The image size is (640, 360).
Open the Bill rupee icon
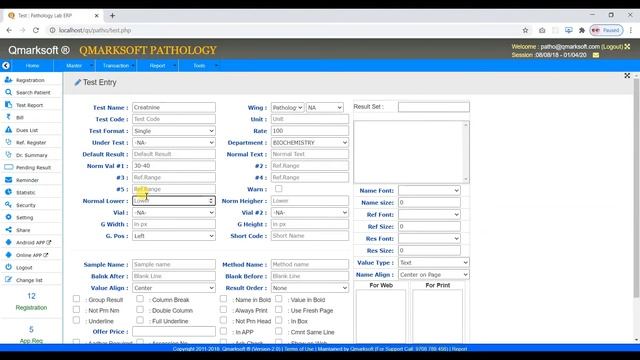tap(8, 117)
